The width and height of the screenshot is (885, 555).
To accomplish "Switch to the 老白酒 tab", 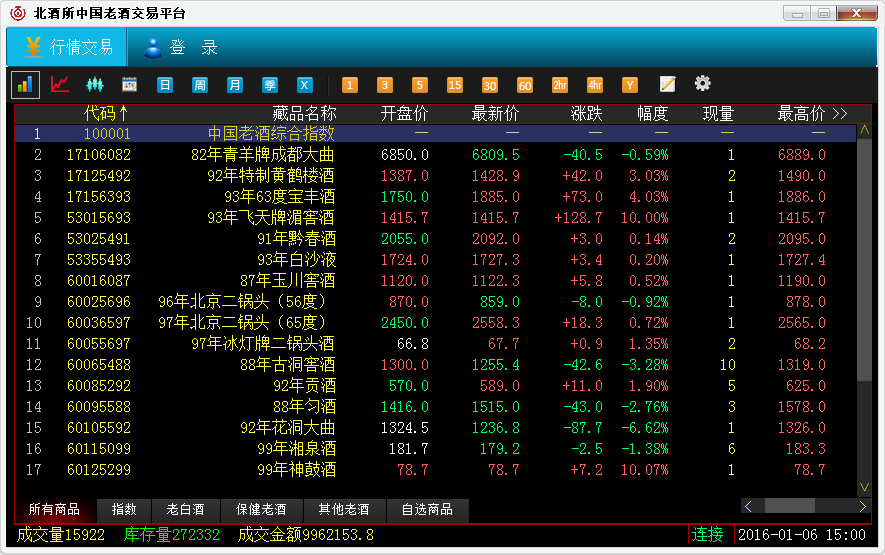I will point(185,510).
